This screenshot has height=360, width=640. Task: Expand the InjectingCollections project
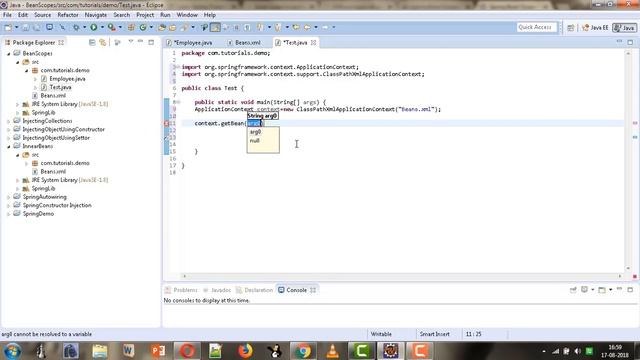click(9, 121)
